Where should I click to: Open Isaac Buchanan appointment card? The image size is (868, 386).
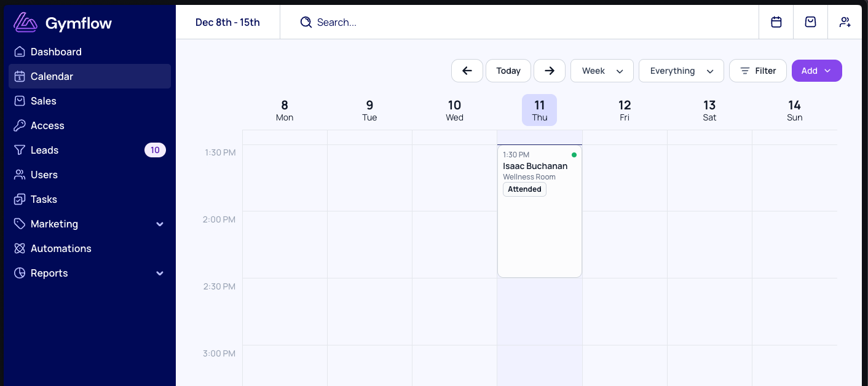[540, 211]
